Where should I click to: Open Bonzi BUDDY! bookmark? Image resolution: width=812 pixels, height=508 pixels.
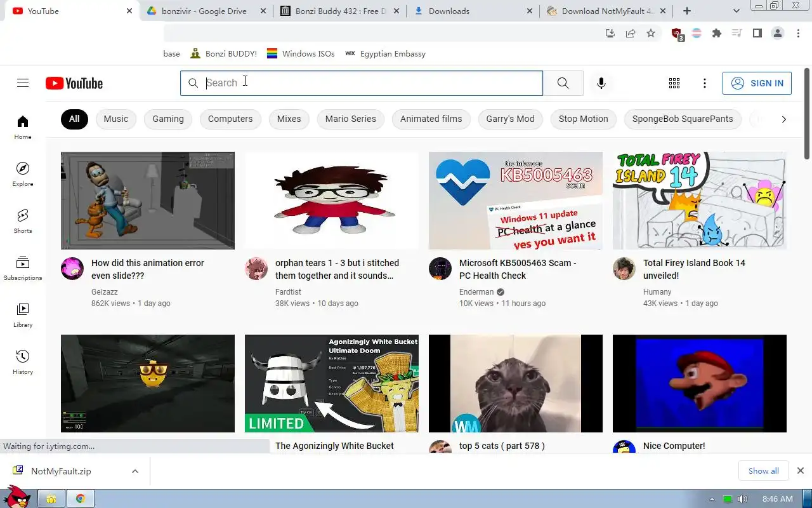tap(224, 54)
